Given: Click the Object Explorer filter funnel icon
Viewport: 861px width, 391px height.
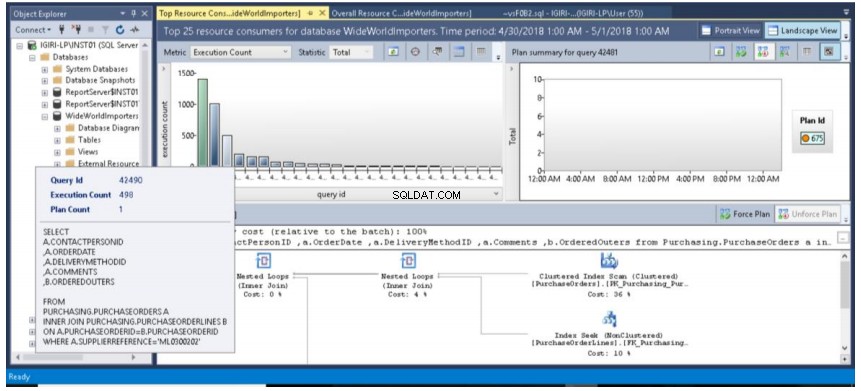Looking at the screenshot, I should pyautogui.click(x=105, y=30).
